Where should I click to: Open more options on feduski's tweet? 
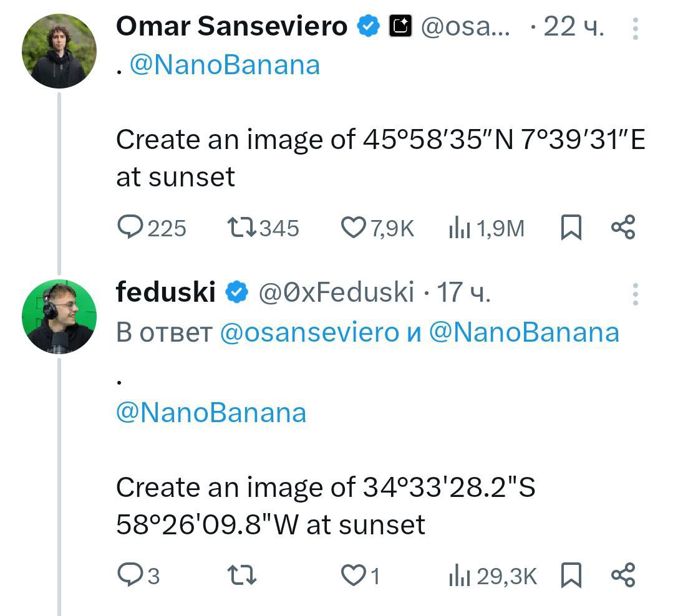click(635, 294)
